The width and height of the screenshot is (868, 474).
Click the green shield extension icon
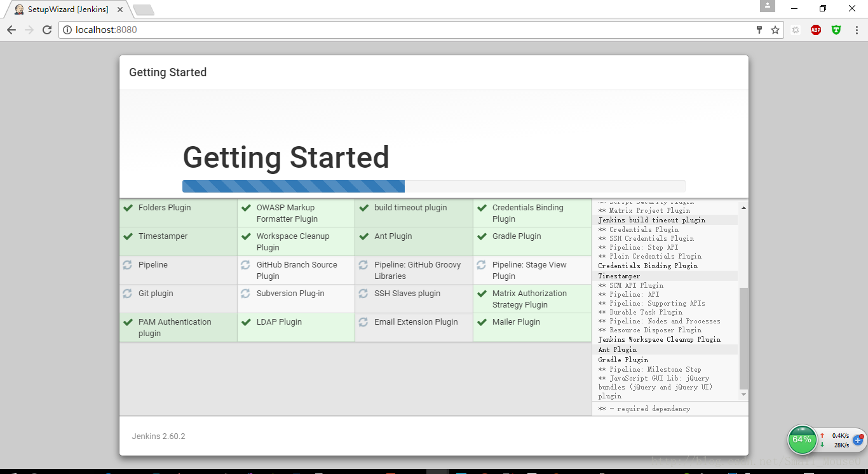(x=836, y=30)
